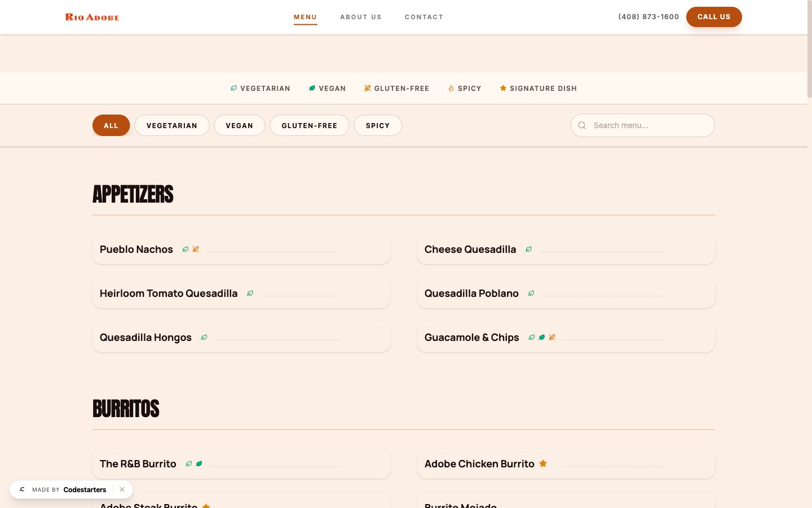This screenshot has height=508, width=812.
Task: Click the Rio Adobe logo
Action: click(92, 17)
